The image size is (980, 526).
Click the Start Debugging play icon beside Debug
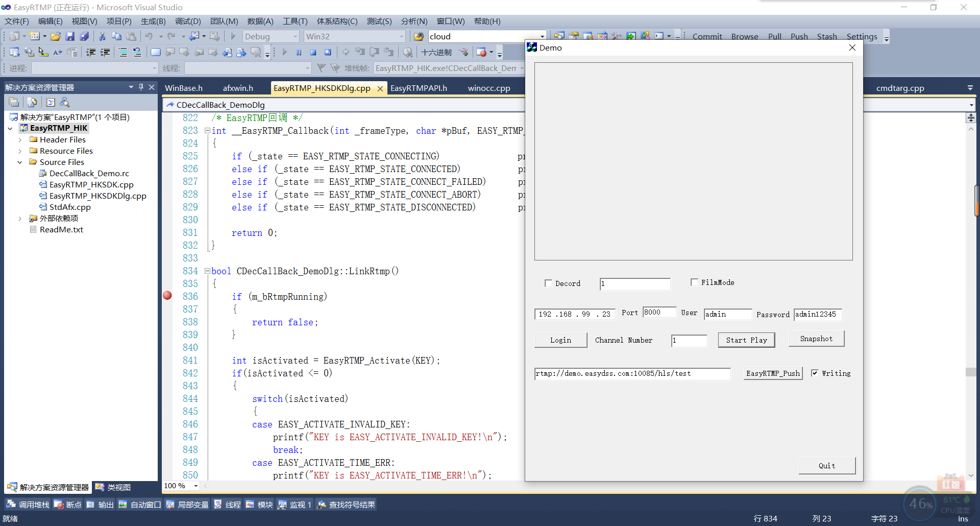point(233,36)
